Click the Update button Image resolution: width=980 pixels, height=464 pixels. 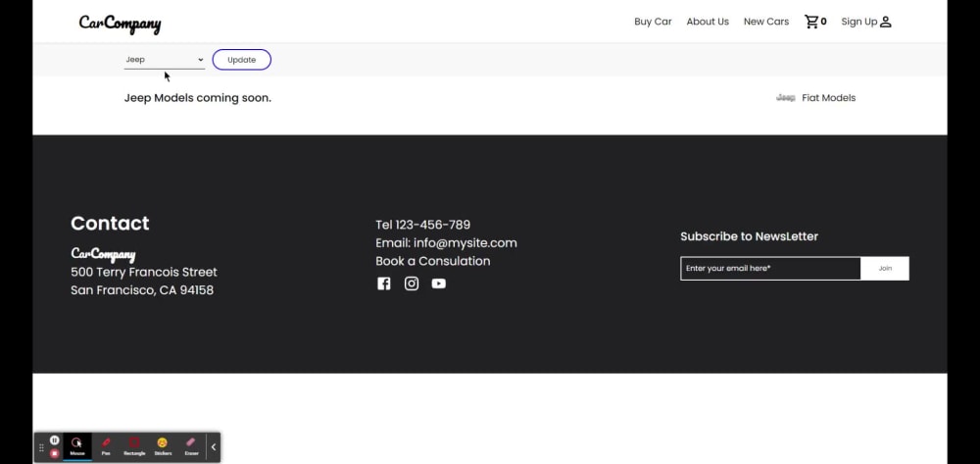tap(242, 60)
